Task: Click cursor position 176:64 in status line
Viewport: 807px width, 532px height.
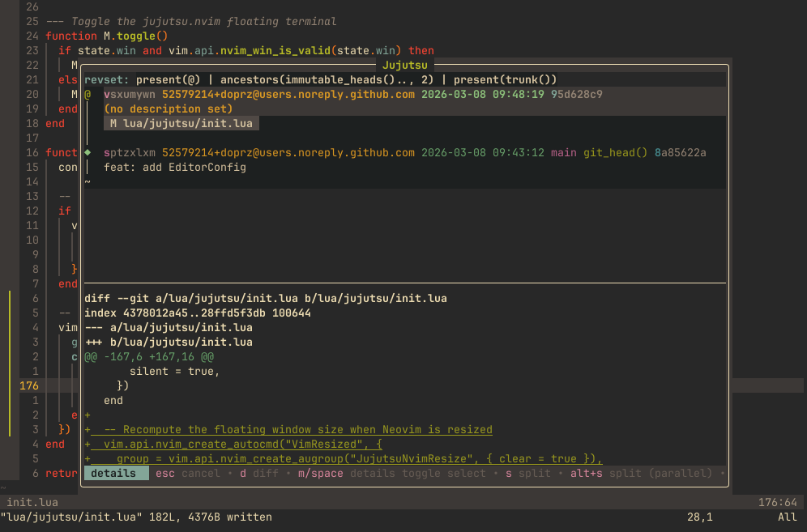Action: point(777,502)
